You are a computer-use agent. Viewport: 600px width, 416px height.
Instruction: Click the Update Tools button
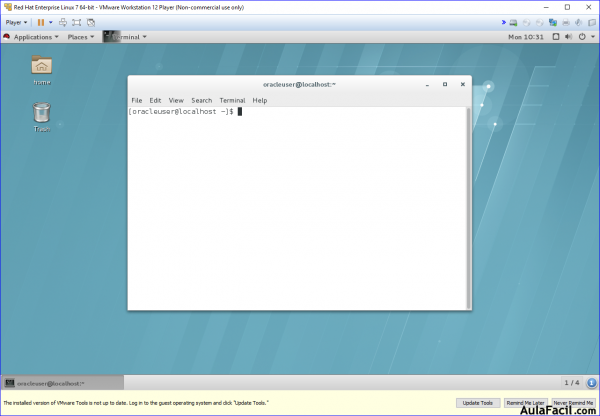478,403
